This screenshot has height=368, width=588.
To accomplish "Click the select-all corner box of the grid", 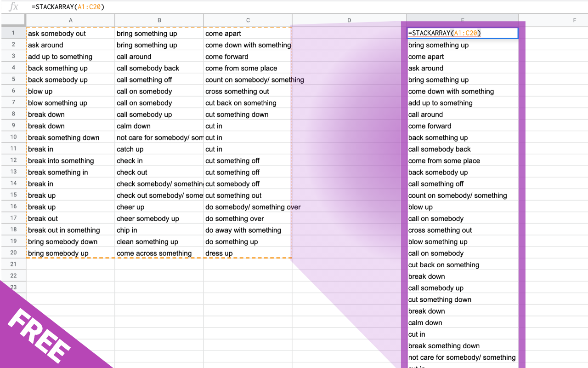I will coord(13,20).
